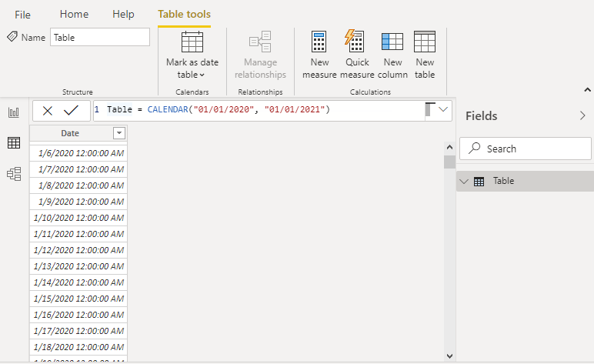594x364 pixels.
Task: Select the 1/17/2020 12:00:00 AM cell
Action: pyautogui.click(x=78, y=331)
